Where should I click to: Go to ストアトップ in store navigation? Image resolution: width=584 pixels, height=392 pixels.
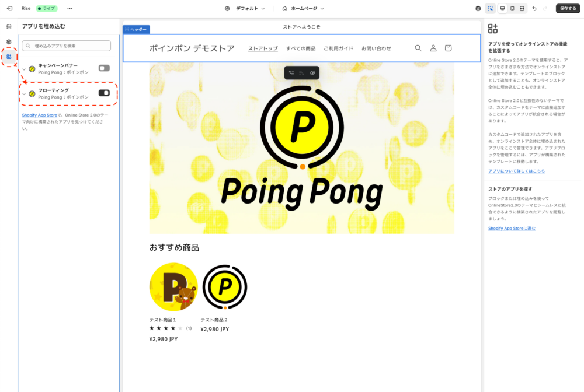[263, 48]
